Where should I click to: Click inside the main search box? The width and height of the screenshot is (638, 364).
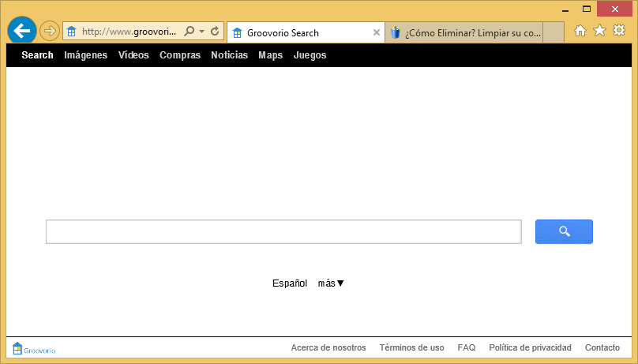(283, 232)
